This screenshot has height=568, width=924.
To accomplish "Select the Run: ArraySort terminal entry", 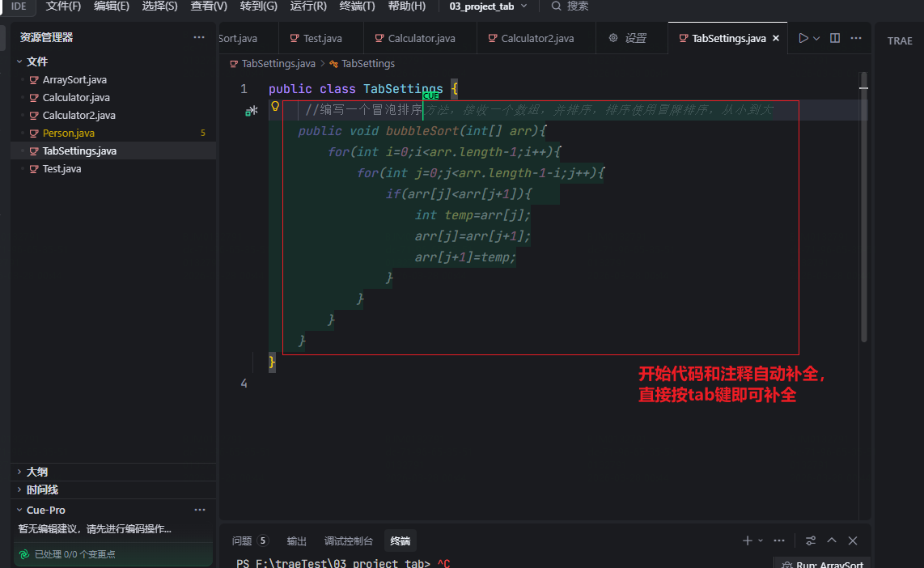I will pos(823,564).
